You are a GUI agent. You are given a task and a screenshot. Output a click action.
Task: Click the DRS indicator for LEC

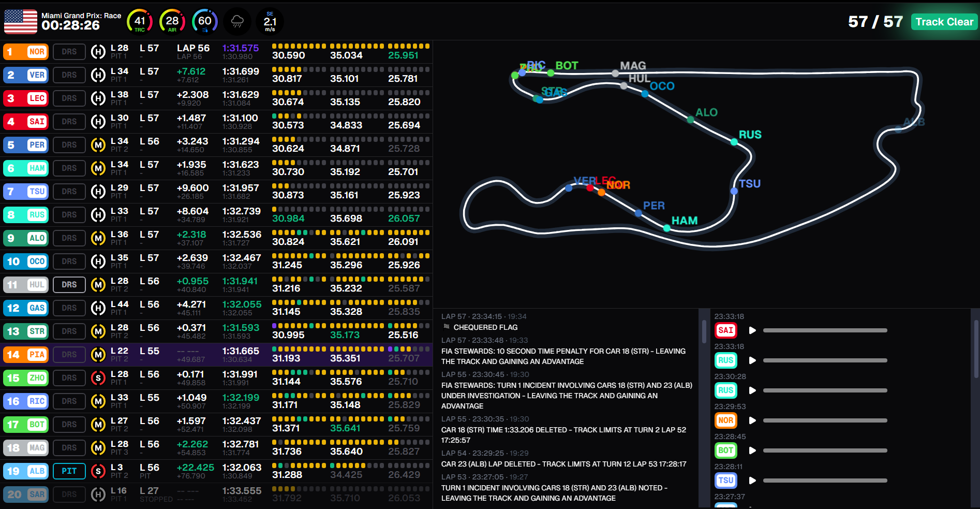(69, 98)
